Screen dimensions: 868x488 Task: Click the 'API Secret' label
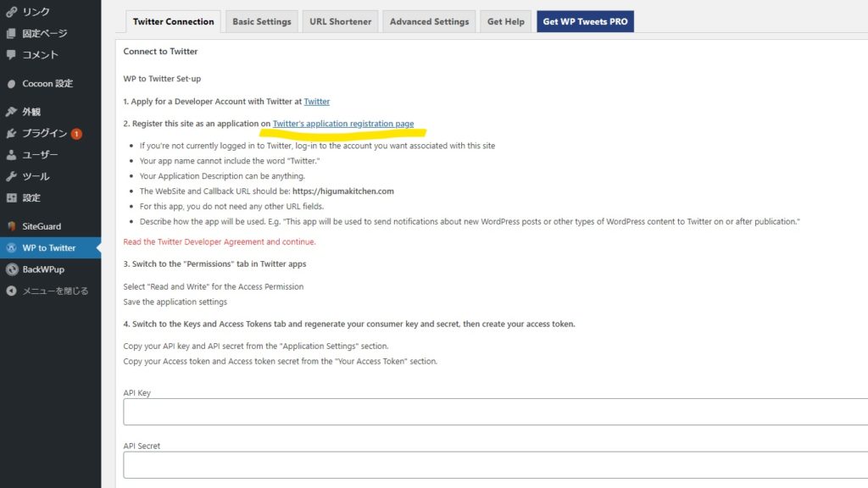[x=142, y=446]
